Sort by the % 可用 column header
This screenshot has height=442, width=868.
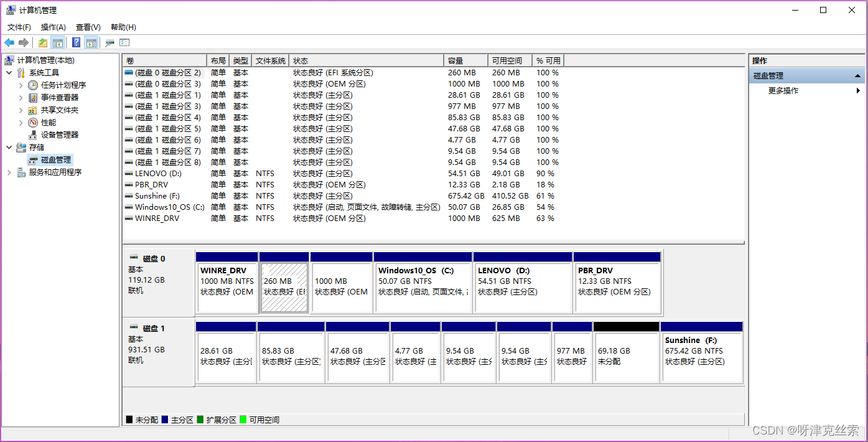click(x=549, y=60)
